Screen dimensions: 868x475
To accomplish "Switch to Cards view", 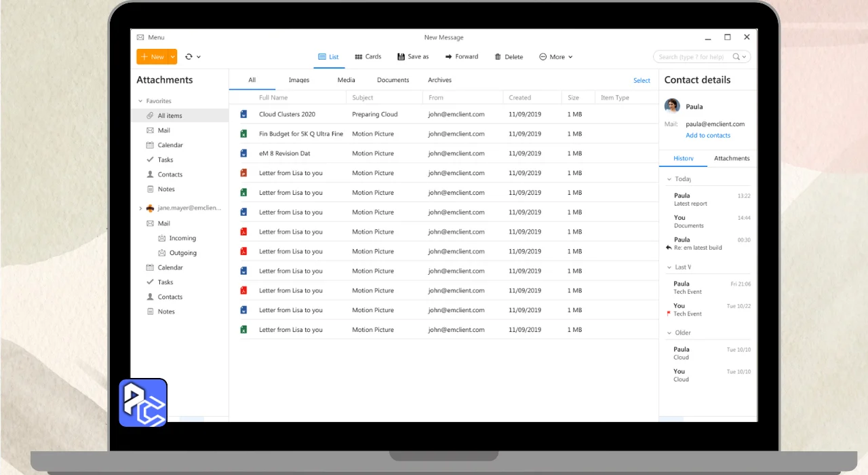I will tap(367, 57).
